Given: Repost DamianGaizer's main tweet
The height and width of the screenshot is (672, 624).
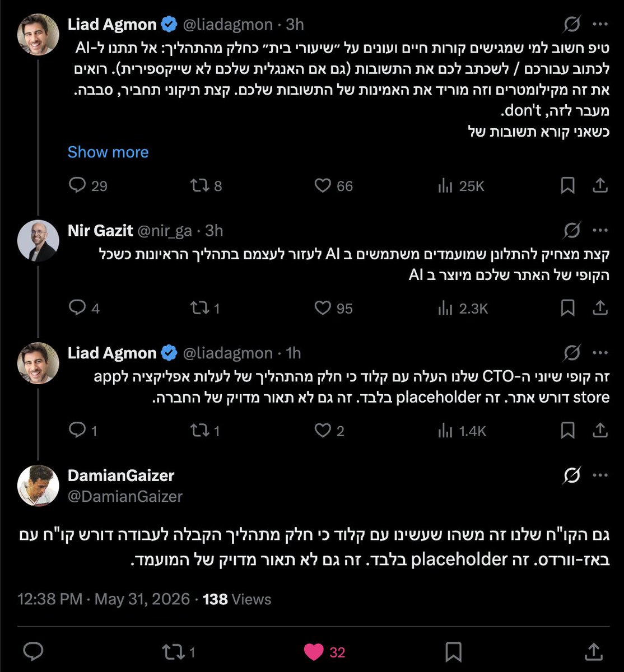Looking at the screenshot, I should 178,652.
